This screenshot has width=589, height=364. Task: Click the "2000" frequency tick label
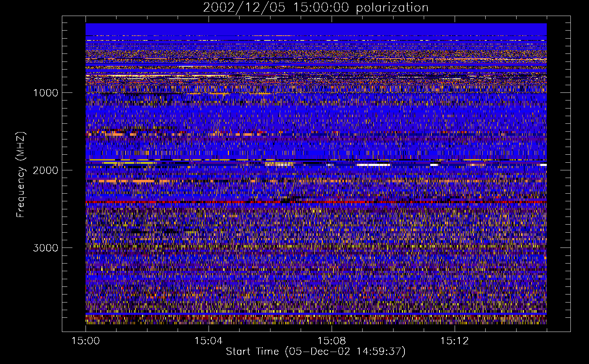point(46,170)
